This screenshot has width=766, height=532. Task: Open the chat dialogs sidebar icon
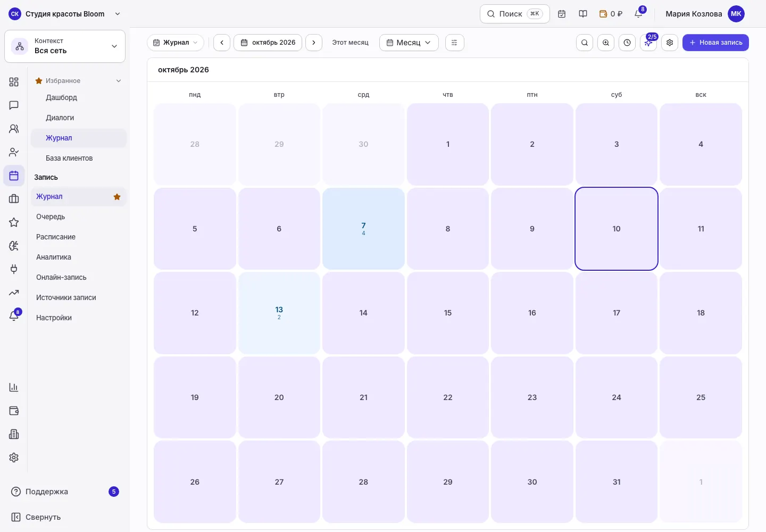pyautogui.click(x=14, y=105)
